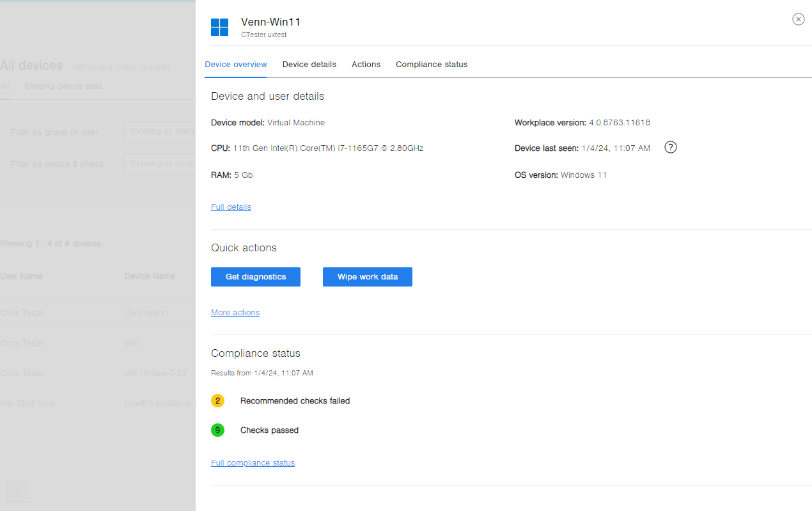Screen dimensions: 812x511
Task: Click the Device last seen timestamp
Action: point(616,148)
